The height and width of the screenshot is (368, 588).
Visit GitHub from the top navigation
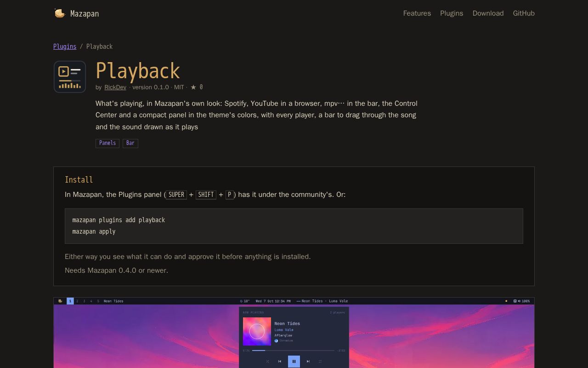click(x=524, y=13)
